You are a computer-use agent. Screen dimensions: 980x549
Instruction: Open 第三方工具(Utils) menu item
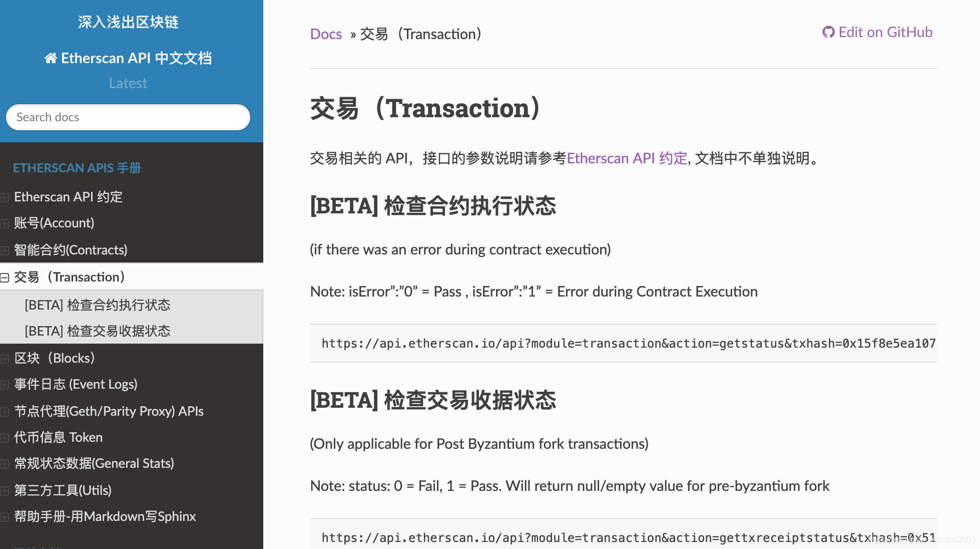(63, 490)
